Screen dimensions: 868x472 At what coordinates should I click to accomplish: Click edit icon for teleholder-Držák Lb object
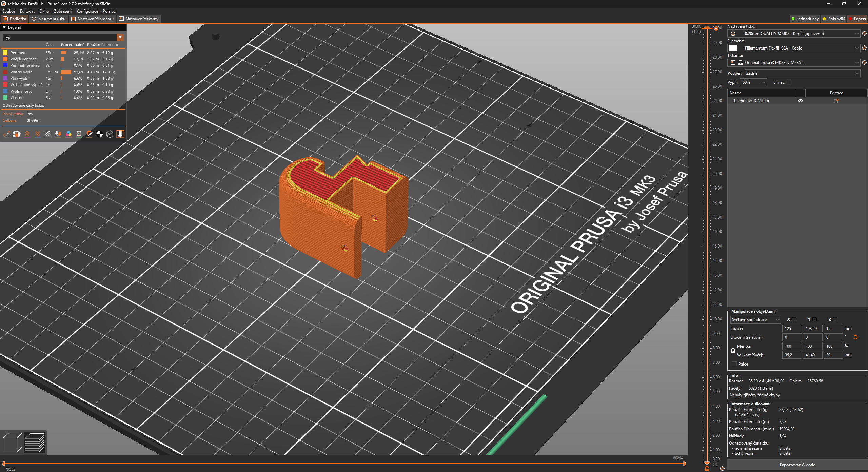(x=836, y=101)
